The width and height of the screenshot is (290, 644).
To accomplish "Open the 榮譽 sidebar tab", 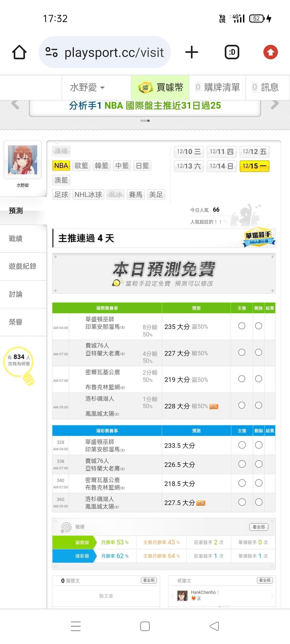I will [23, 322].
